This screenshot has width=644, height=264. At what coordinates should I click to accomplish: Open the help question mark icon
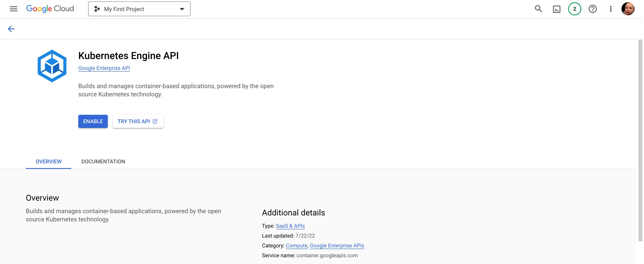point(593,9)
